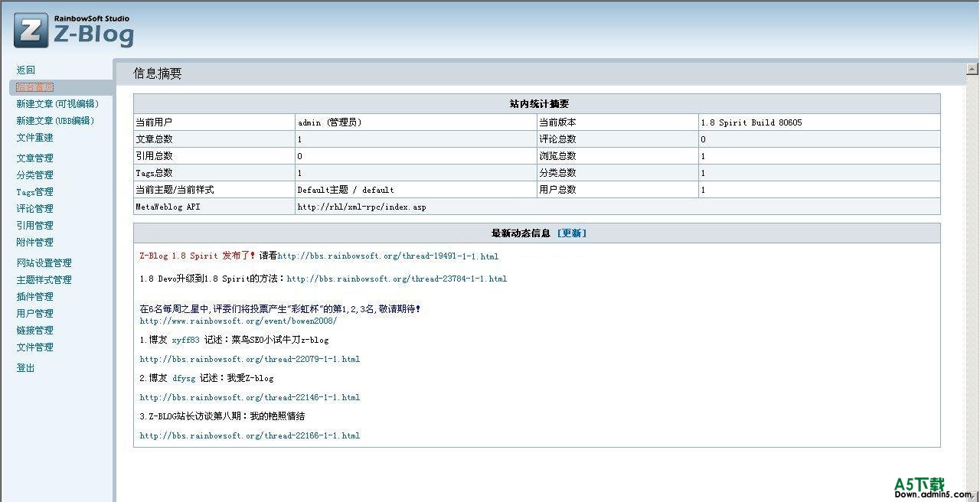Screen dimensions: 980x502
Task: Open 引用管理 in the sidebar
Action: (x=35, y=226)
